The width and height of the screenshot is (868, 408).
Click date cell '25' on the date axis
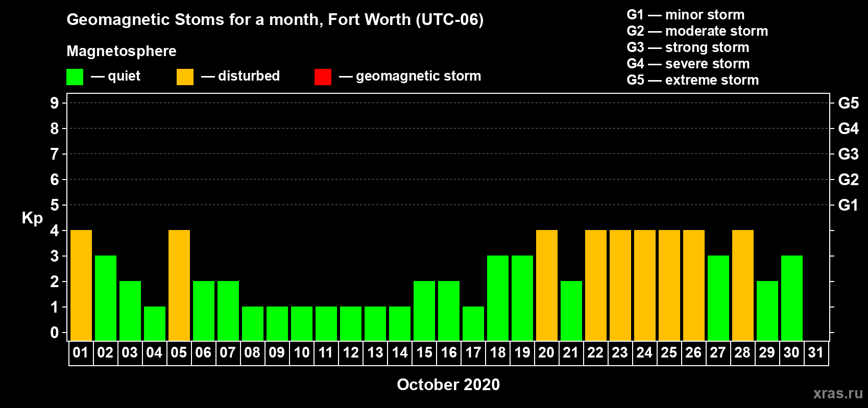point(669,353)
